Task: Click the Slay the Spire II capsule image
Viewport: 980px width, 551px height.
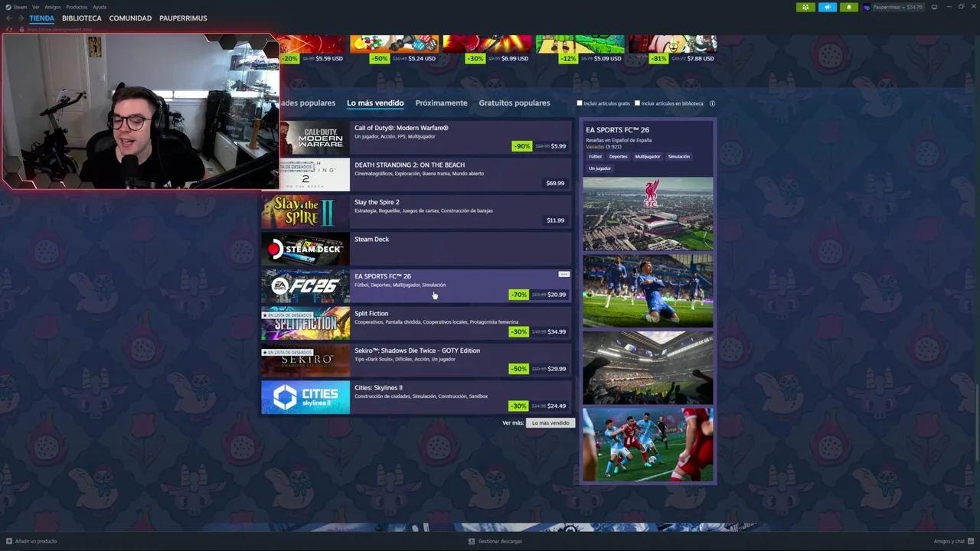Action: tap(305, 212)
